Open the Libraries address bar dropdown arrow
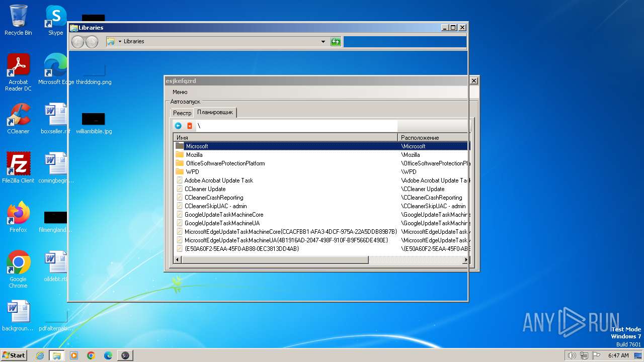The image size is (644, 362). pyautogui.click(x=323, y=42)
